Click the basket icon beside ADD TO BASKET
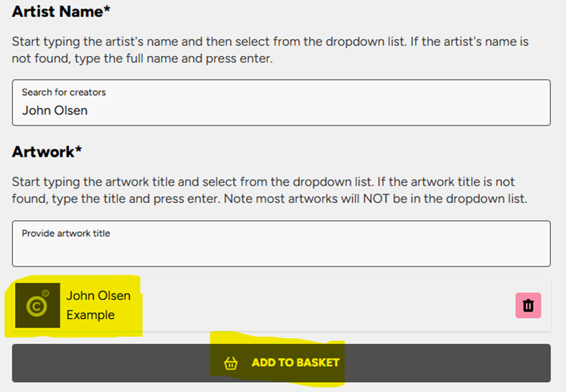Viewport: 566px width, 392px height. point(231,363)
